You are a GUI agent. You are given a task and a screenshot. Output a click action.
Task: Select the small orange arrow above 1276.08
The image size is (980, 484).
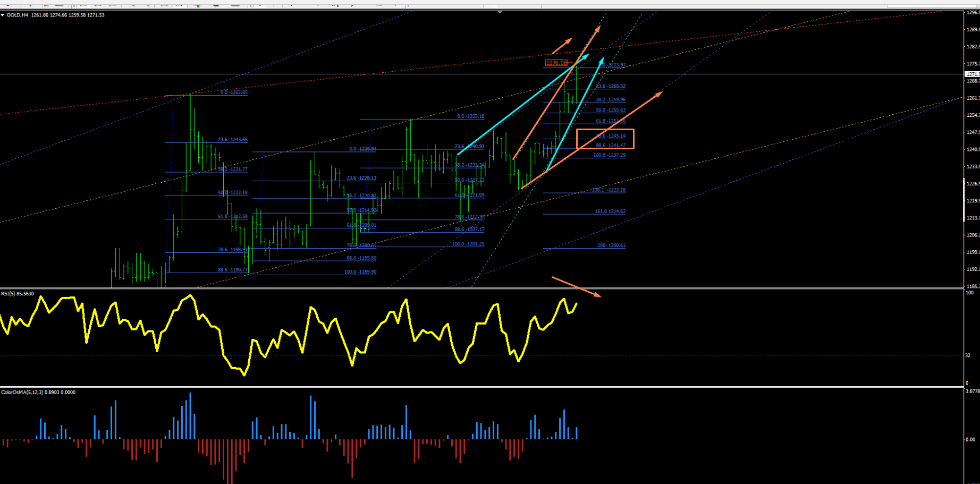562,46
